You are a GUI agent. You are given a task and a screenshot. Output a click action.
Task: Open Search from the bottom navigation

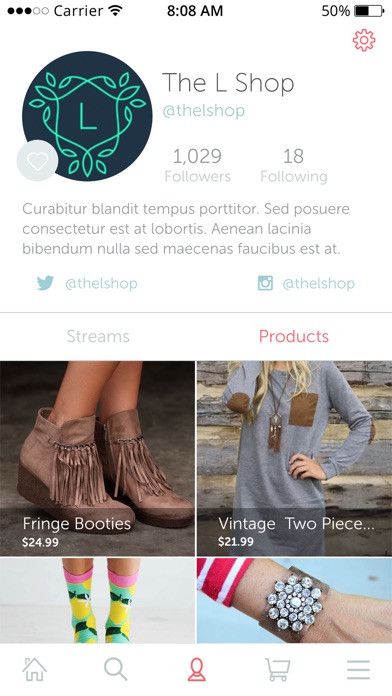tap(115, 669)
